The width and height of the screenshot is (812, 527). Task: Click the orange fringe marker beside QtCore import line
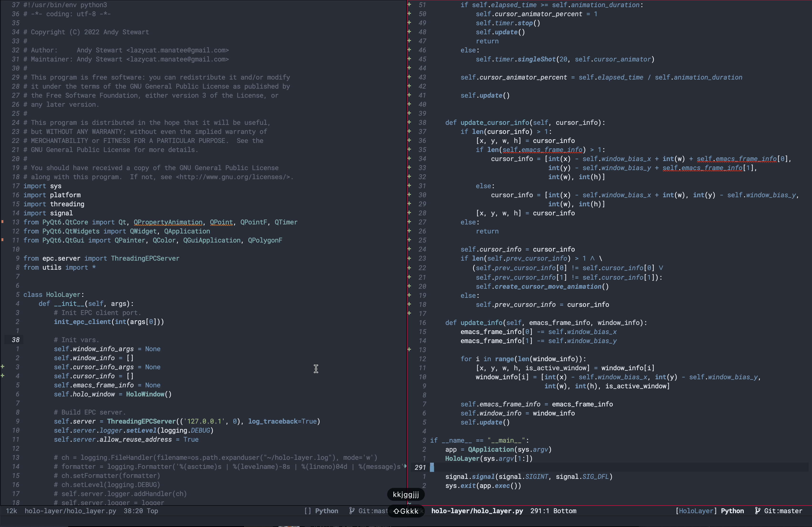coord(3,222)
